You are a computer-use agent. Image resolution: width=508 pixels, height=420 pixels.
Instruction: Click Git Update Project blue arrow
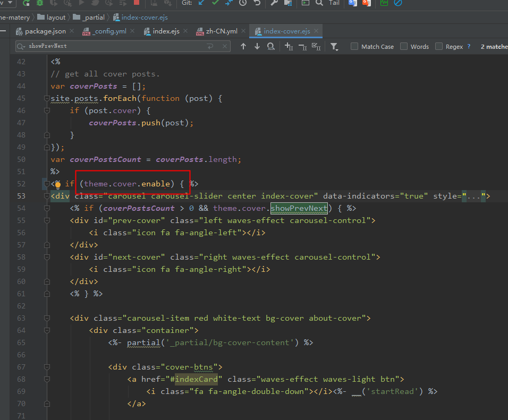coord(201,3)
